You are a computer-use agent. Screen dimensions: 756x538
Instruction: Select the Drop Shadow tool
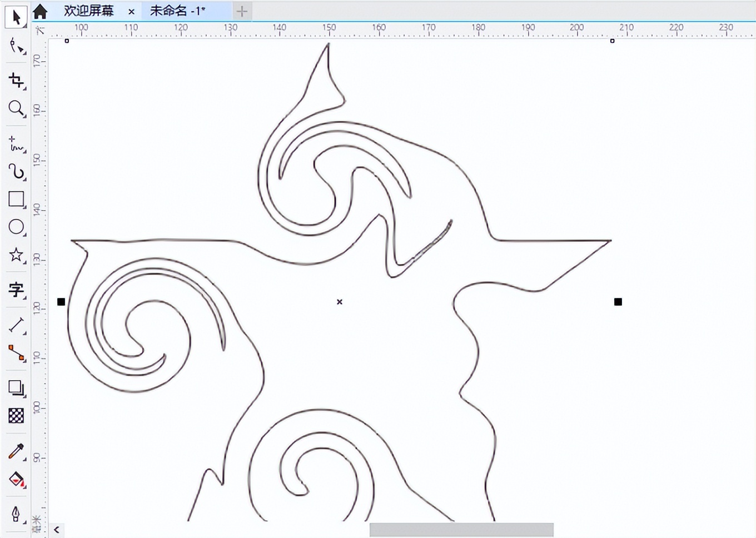coord(16,387)
